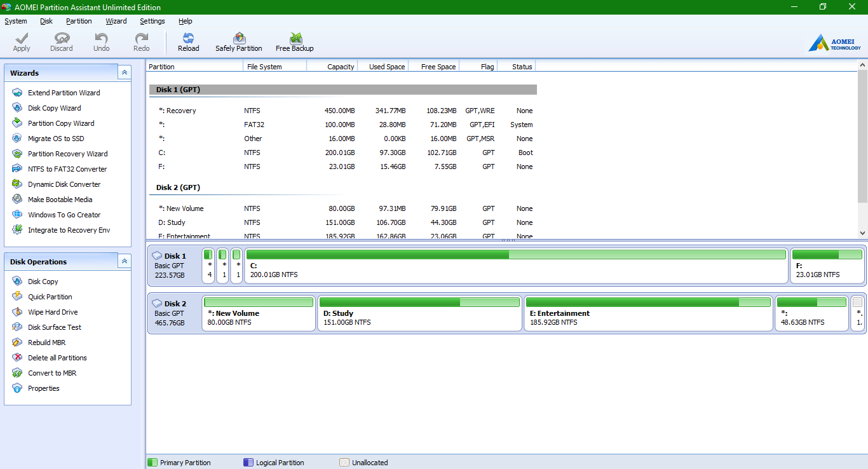This screenshot has height=469, width=868.
Task: Start the Partition Copy Wizard
Action: [61, 123]
